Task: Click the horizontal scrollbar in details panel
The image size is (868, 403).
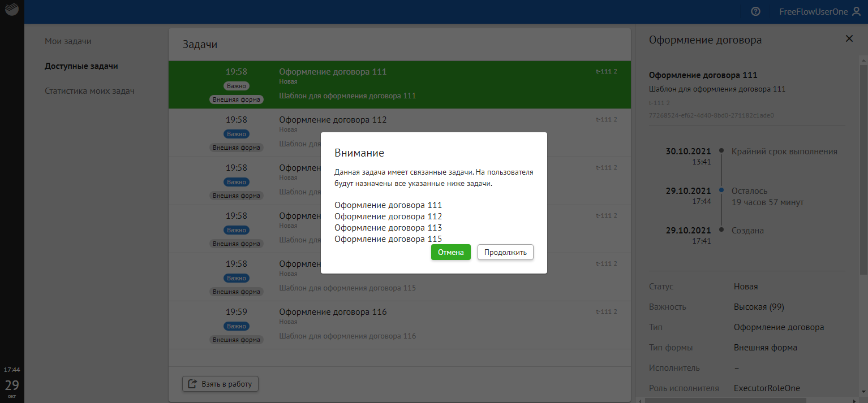Action: pyautogui.click(x=736, y=400)
